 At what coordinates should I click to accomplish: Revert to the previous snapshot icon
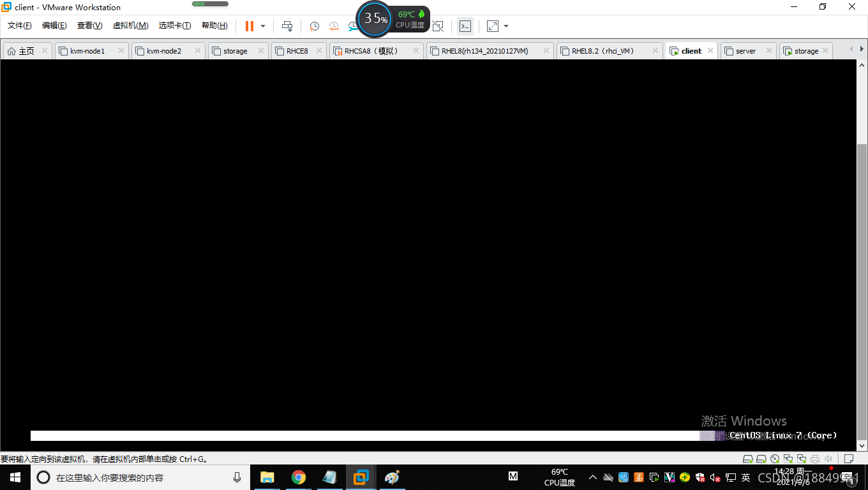coord(334,26)
